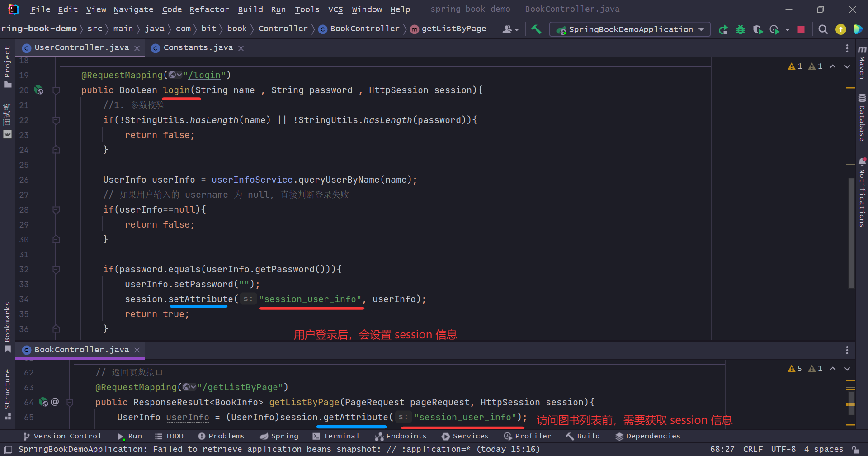Image resolution: width=868 pixels, height=456 pixels.
Task: Select the BookController.java tab
Action: 81,350
